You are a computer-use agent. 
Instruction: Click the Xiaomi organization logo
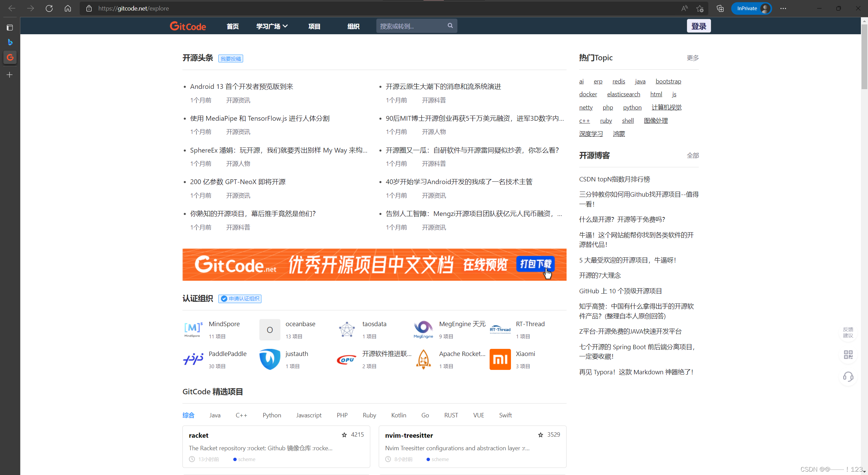tap(500, 359)
